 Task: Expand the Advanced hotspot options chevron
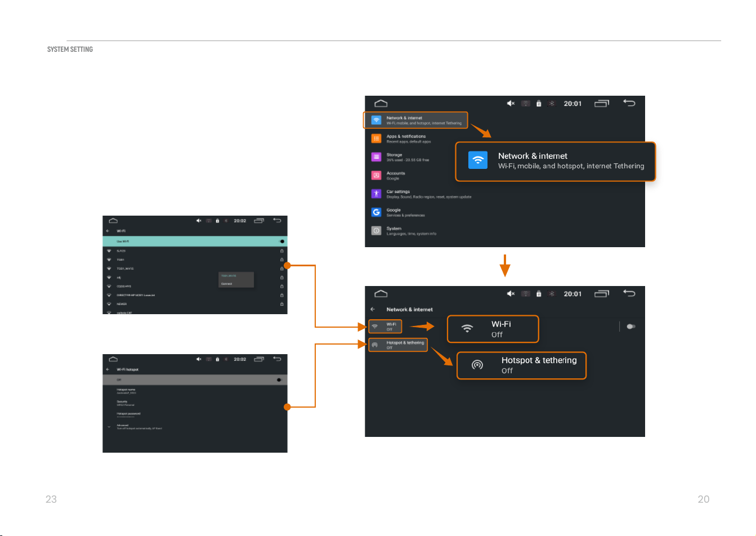[109, 427]
